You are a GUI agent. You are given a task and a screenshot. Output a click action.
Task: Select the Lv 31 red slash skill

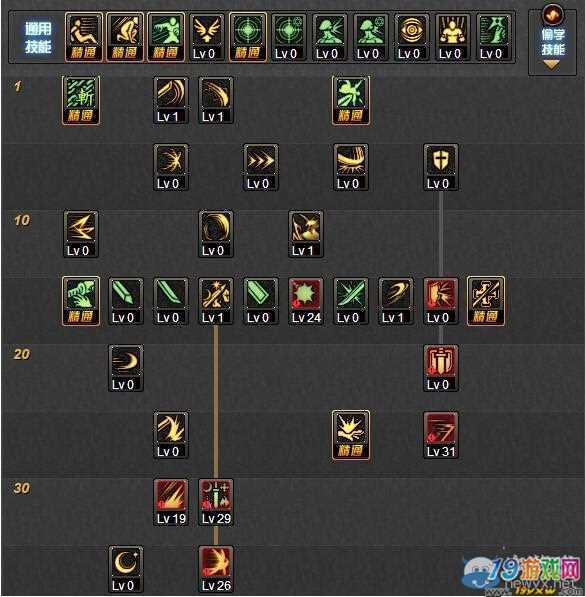(441, 435)
